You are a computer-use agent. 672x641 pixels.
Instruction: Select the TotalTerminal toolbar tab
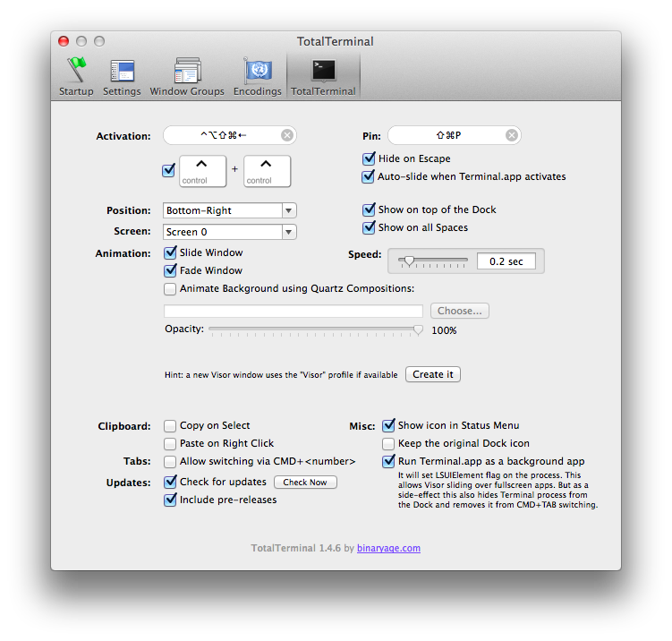[x=323, y=77]
